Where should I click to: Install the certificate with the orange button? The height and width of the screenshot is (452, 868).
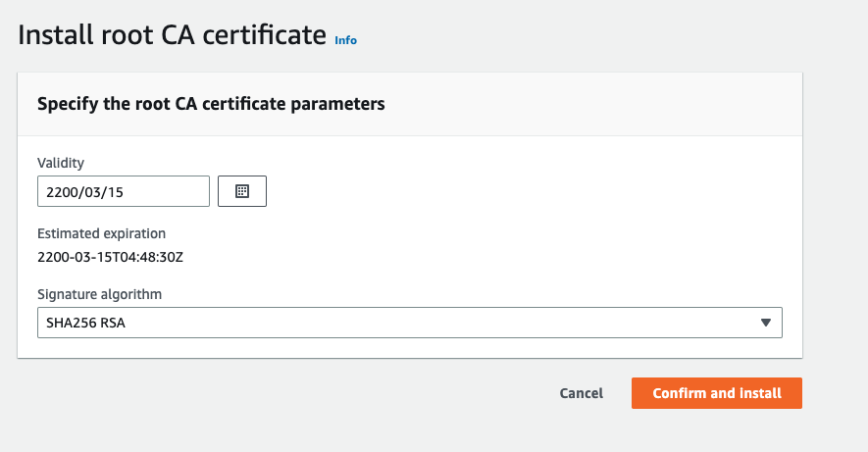(717, 393)
